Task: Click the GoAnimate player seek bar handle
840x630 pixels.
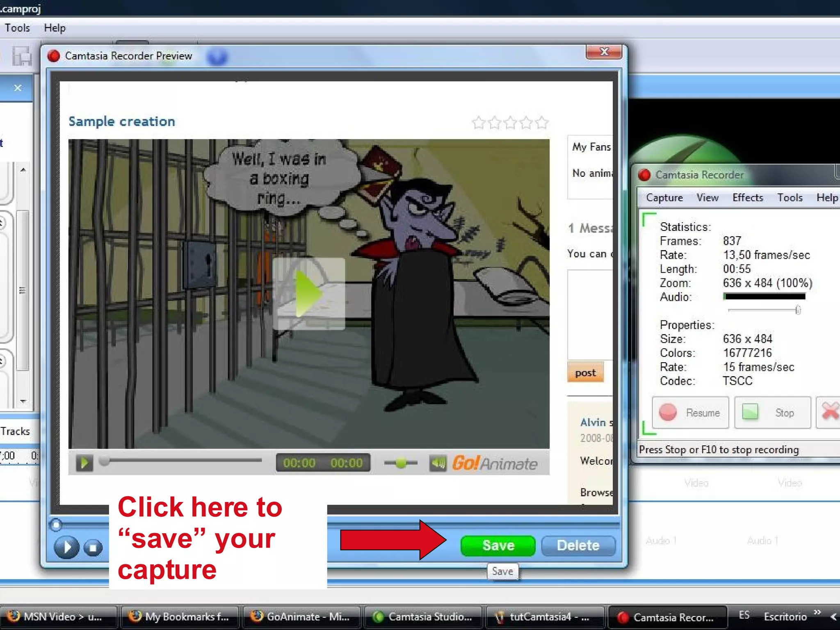Action: click(105, 461)
